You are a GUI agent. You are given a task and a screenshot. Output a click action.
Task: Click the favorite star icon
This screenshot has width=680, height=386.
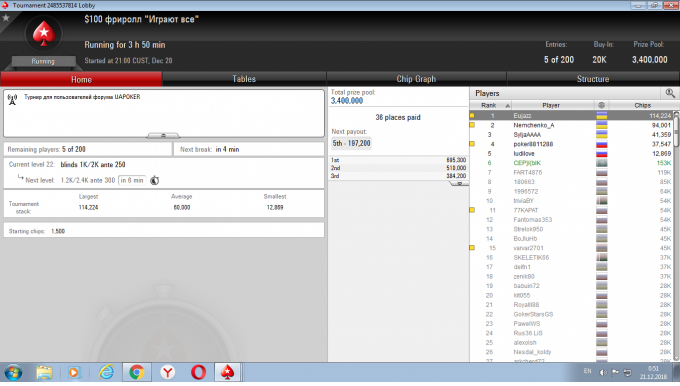pyautogui.click(x=6, y=18)
